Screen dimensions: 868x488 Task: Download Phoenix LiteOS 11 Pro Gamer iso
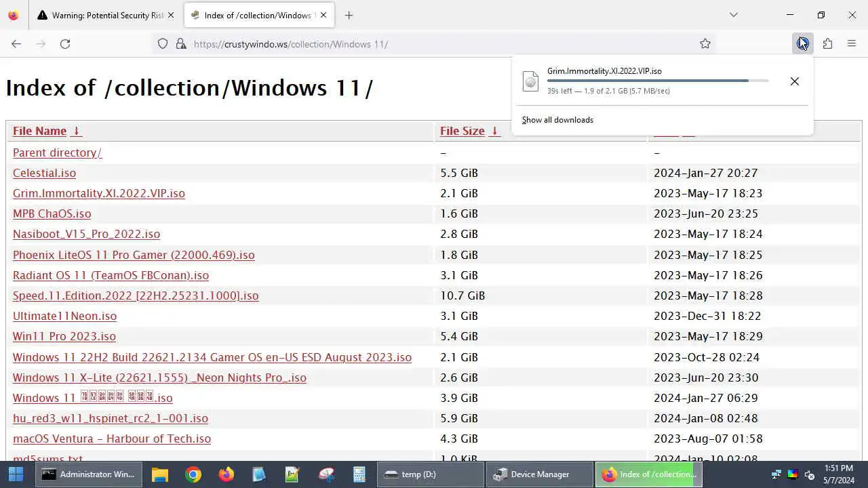134,255
